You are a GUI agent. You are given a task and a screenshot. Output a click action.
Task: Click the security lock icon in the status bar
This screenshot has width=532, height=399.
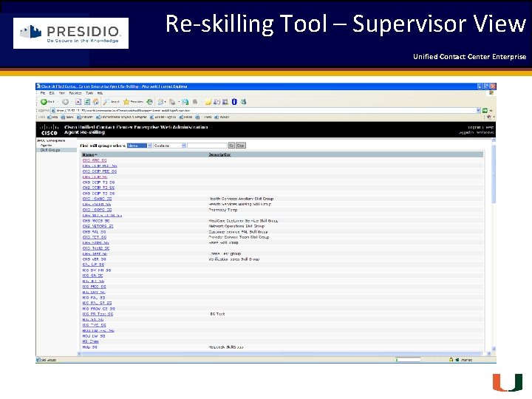point(451,359)
